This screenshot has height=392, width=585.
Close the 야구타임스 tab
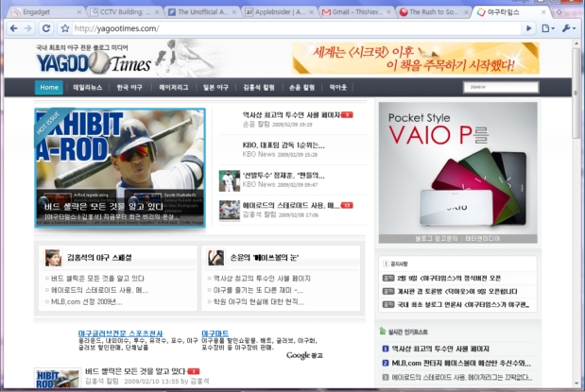[x=543, y=12]
